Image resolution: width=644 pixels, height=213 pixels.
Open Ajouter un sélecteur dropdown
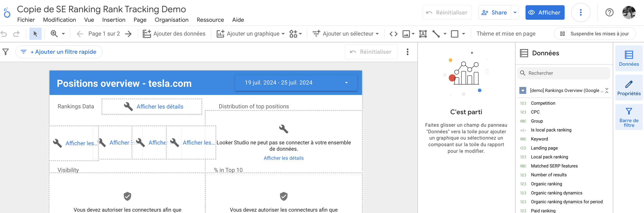(346, 34)
